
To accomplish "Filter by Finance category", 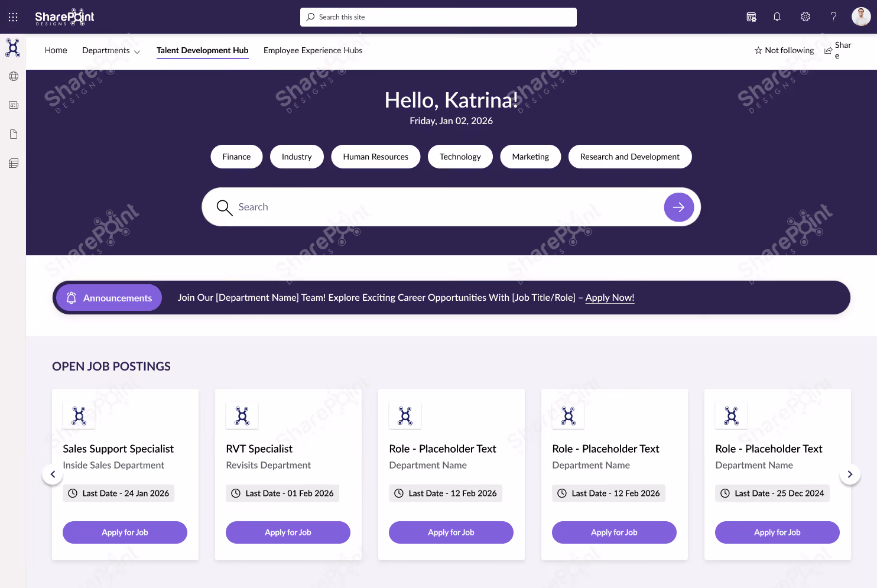I will [236, 157].
